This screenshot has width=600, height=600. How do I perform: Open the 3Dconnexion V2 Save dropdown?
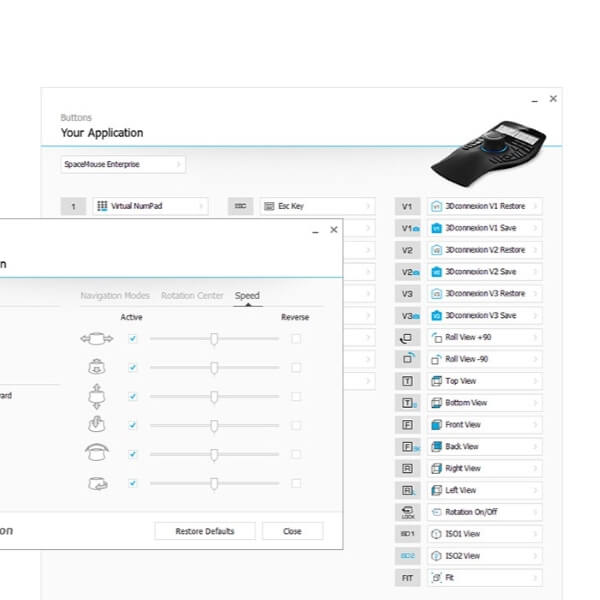click(x=485, y=272)
